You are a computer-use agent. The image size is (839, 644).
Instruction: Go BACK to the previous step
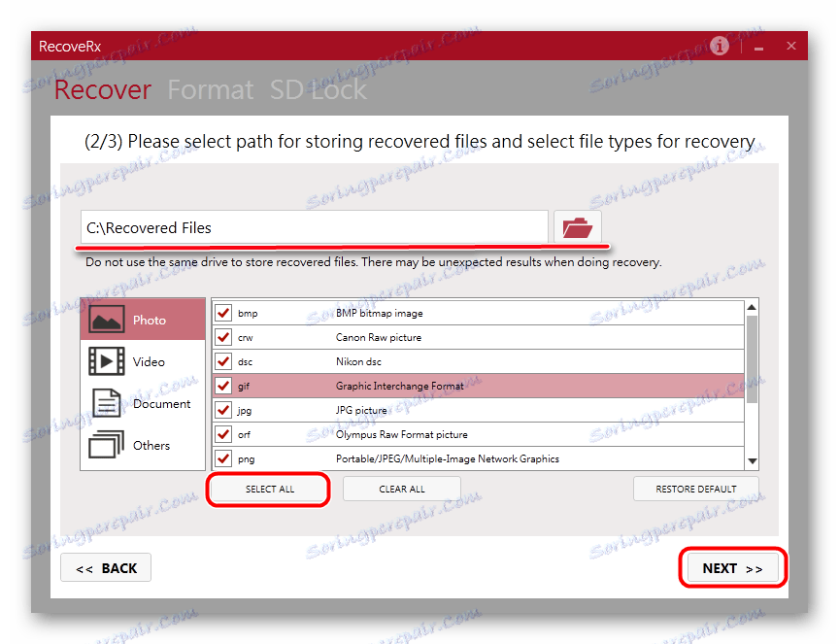coord(106,567)
